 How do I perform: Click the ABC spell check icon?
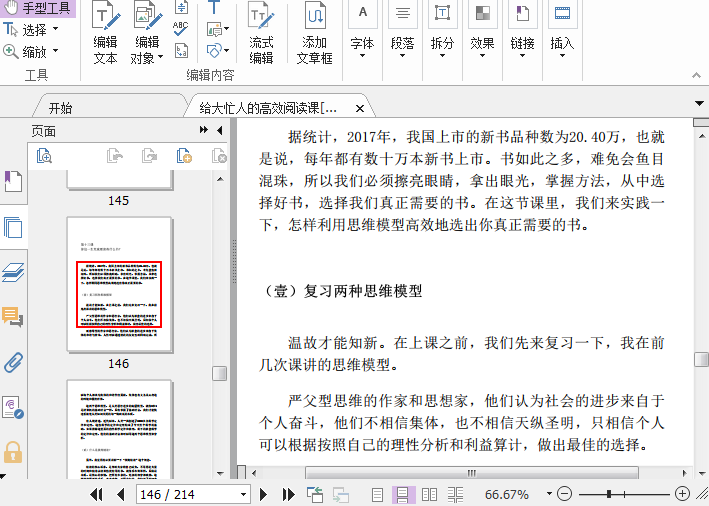(x=181, y=29)
